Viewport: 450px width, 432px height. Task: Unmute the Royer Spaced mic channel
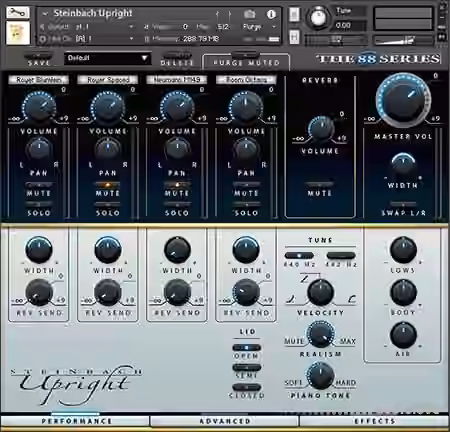coord(108,185)
